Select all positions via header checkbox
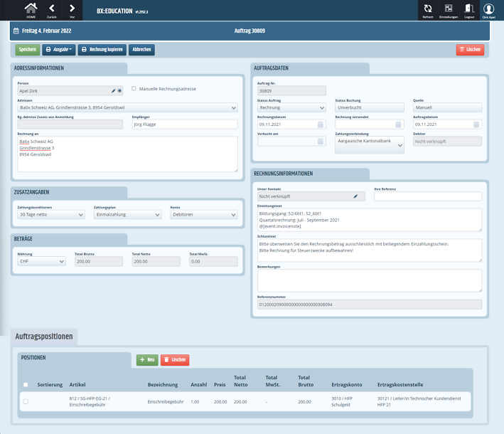This screenshot has height=434, width=504. [x=26, y=384]
